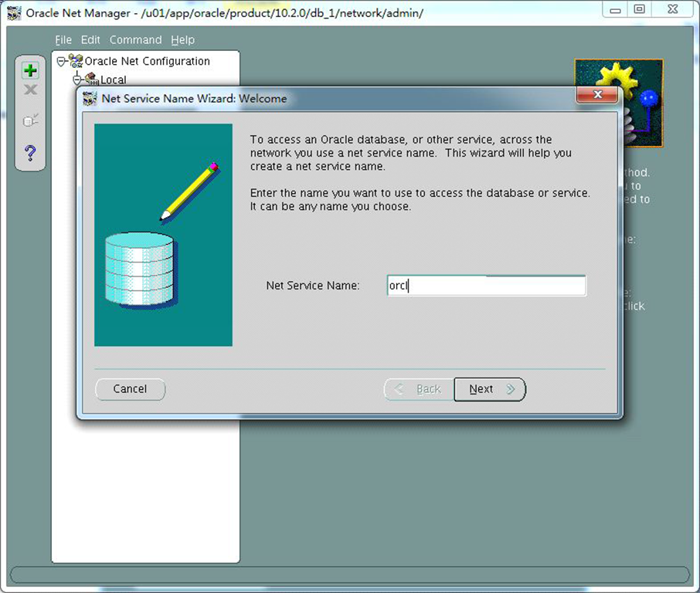Screen dimensions: 700x593
Task: Click the Oracle Net Configuration tree icon
Action: (x=76, y=61)
